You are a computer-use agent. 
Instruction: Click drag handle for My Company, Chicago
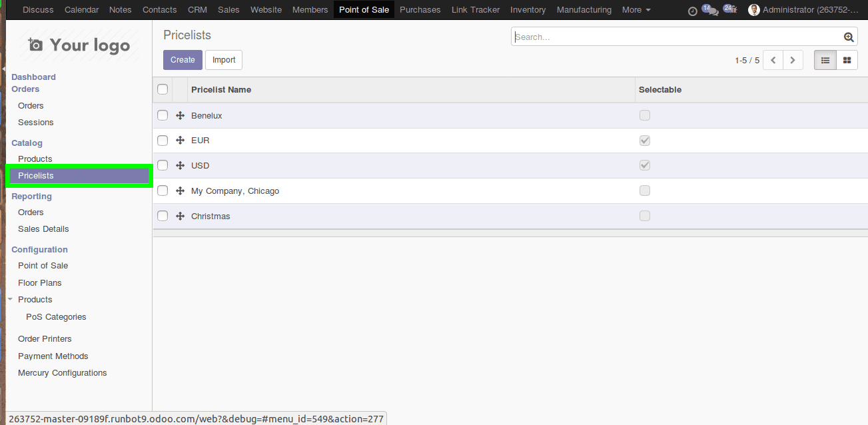point(180,191)
